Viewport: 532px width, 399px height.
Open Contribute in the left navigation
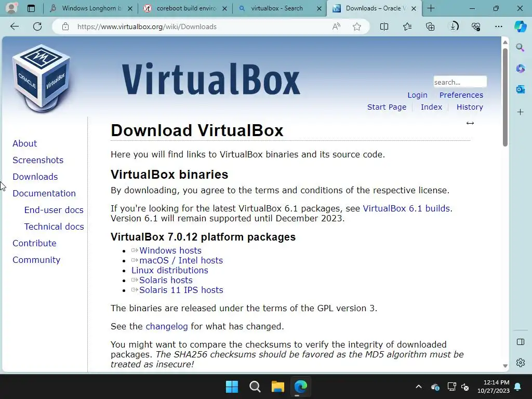35,243
